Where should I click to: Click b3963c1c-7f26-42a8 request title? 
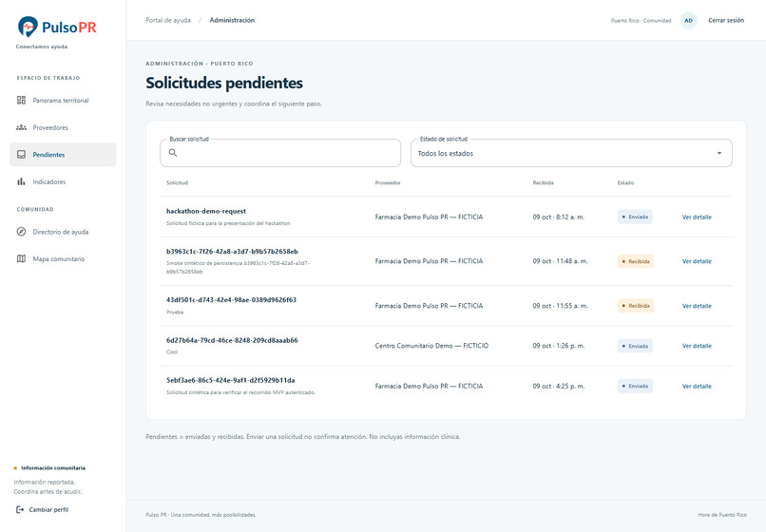232,252
